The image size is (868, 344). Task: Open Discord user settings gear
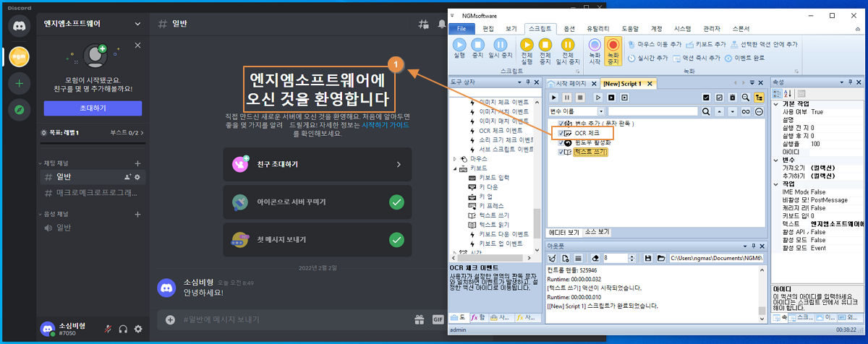pos(138,329)
